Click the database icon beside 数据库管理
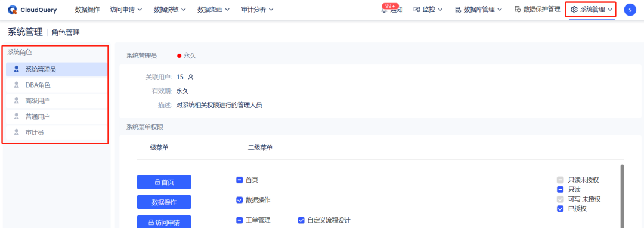644x228 pixels. point(457,10)
